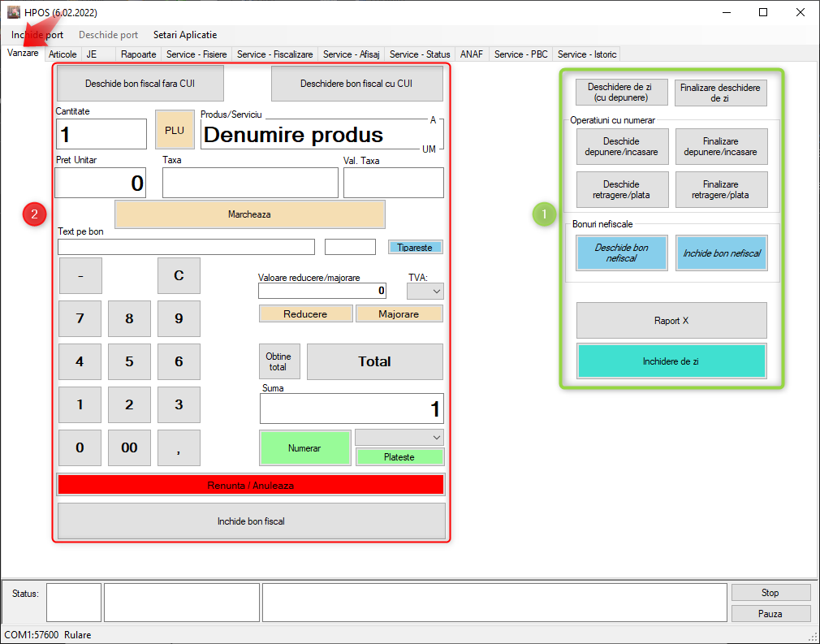Click Deschidere de zi (cu depunere)
820x644 pixels.
[x=621, y=93]
